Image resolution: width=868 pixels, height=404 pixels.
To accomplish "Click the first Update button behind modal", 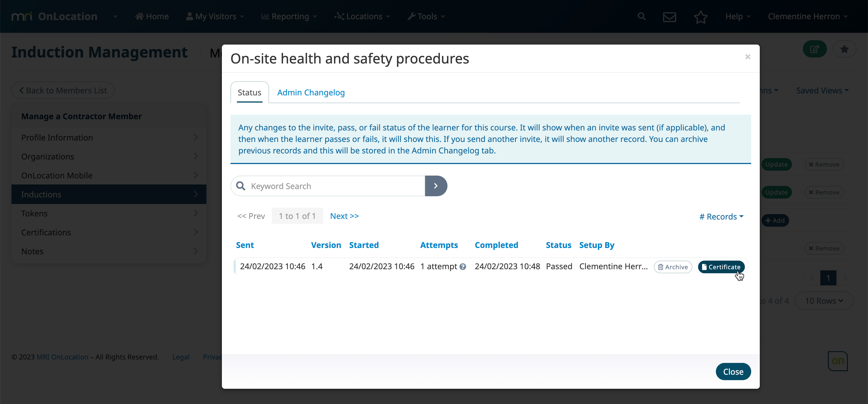I will click(x=776, y=164).
